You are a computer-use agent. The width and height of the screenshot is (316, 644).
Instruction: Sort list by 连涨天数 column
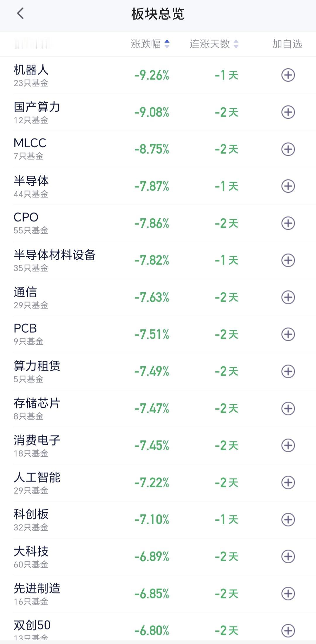tap(210, 44)
